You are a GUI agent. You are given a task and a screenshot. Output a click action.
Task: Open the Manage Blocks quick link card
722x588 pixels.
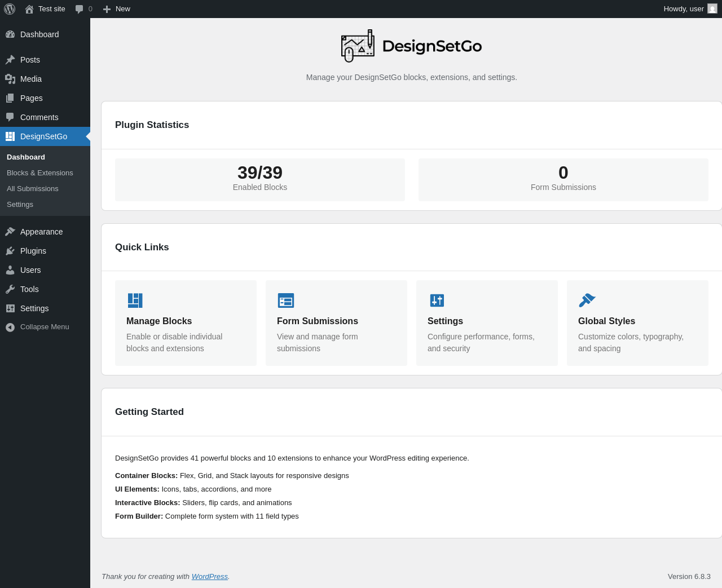186,323
